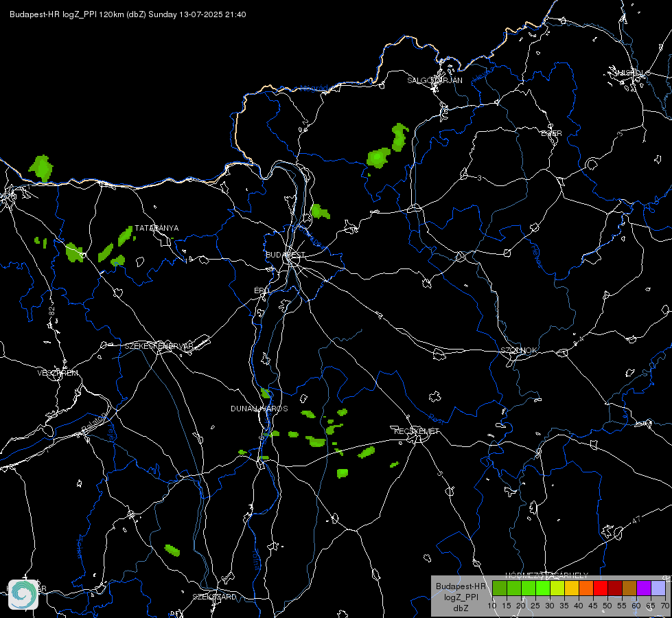Click the legend scale value 40
The width and height of the screenshot is (672, 618).
click(579, 606)
